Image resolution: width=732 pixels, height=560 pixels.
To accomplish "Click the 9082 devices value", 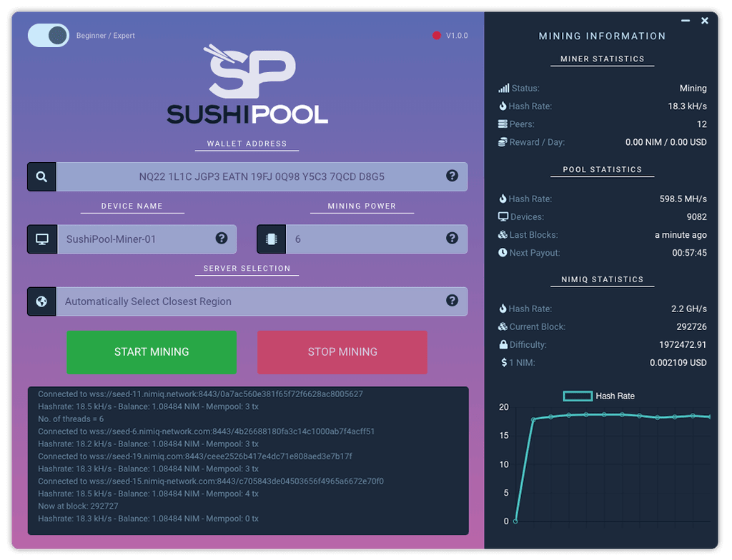I will pyautogui.click(x=696, y=216).
